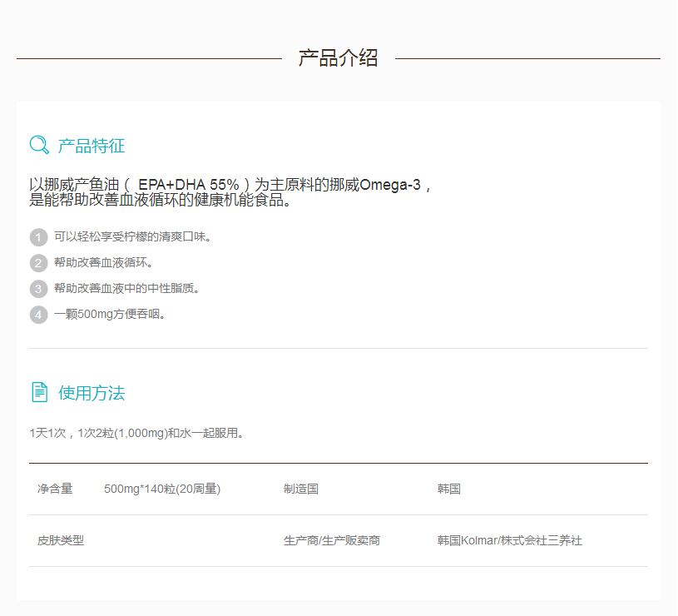The height and width of the screenshot is (616, 678).
Task: Click the lemon flavor feature text 柠檬的清爽口味
Action: pyautogui.click(x=133, y=237)
